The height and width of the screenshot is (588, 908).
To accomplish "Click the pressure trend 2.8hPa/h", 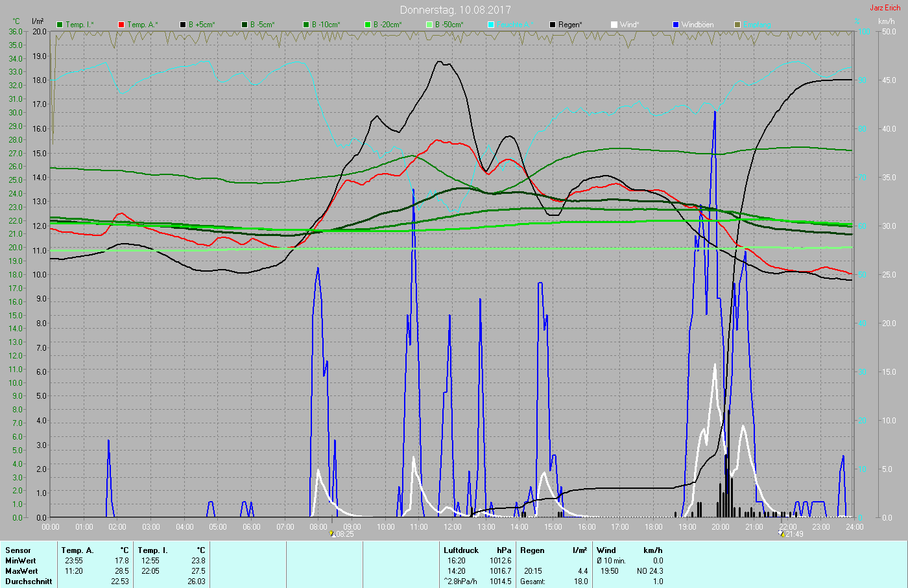I will pyautogui.click(x=460, y=582).
